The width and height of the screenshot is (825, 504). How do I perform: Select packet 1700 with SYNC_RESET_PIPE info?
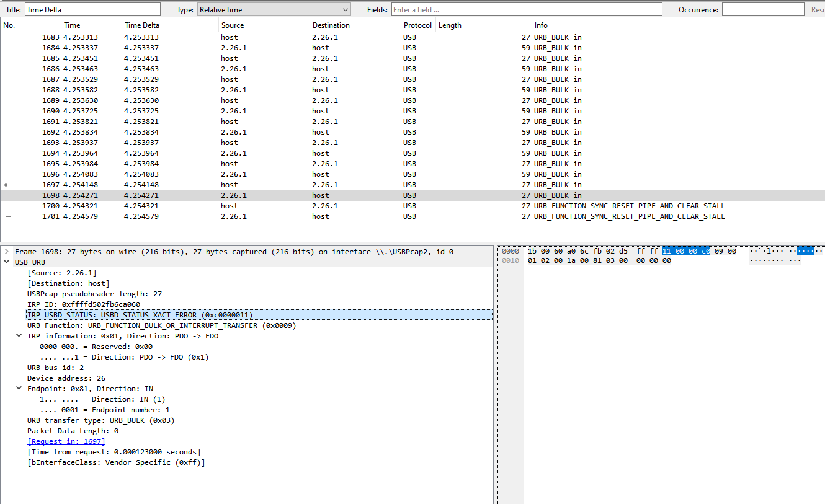(x=248, y=205)
